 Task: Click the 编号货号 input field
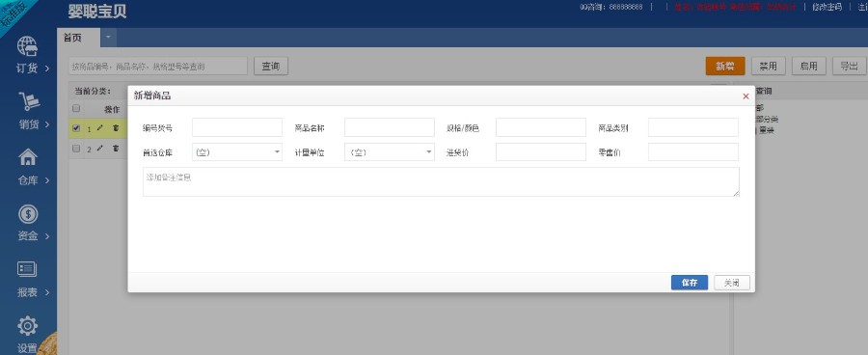(x=237, y=127)
